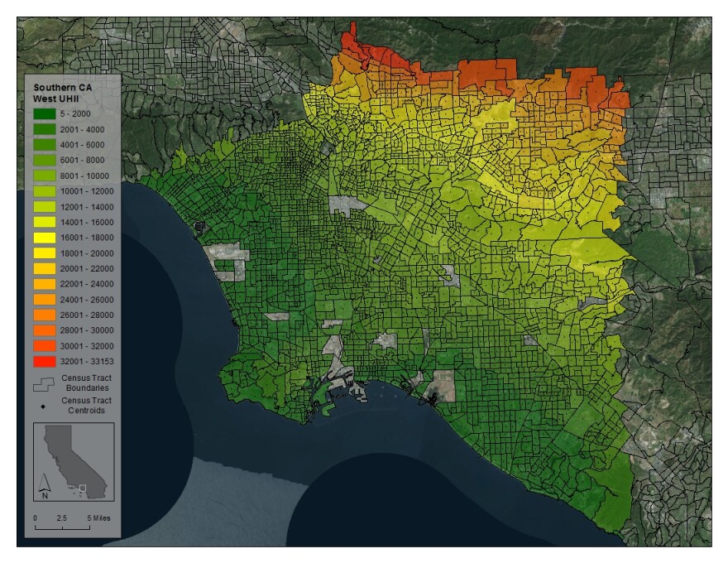Click the 26001 - 28000 legend swatch

pyautogui.click(x=45, y=315)
